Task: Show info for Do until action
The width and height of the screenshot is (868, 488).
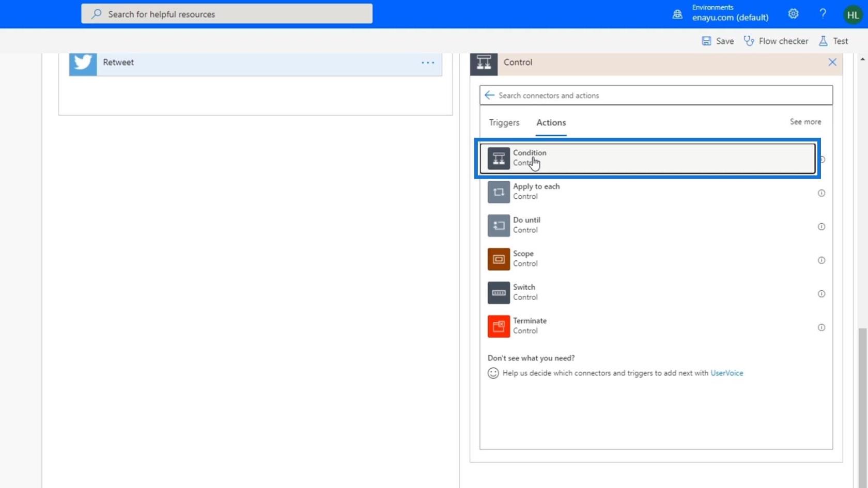Action: [822, 227]
